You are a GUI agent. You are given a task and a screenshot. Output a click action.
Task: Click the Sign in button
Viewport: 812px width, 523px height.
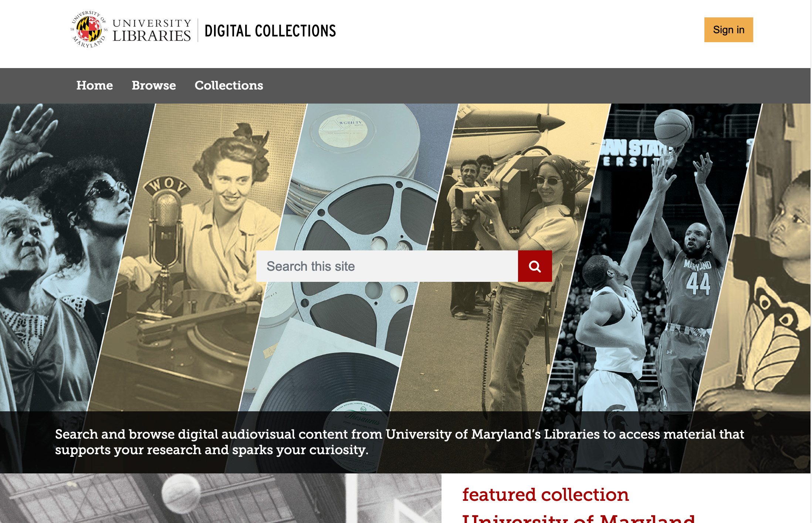pyautogui.click(x=728, y=30)
